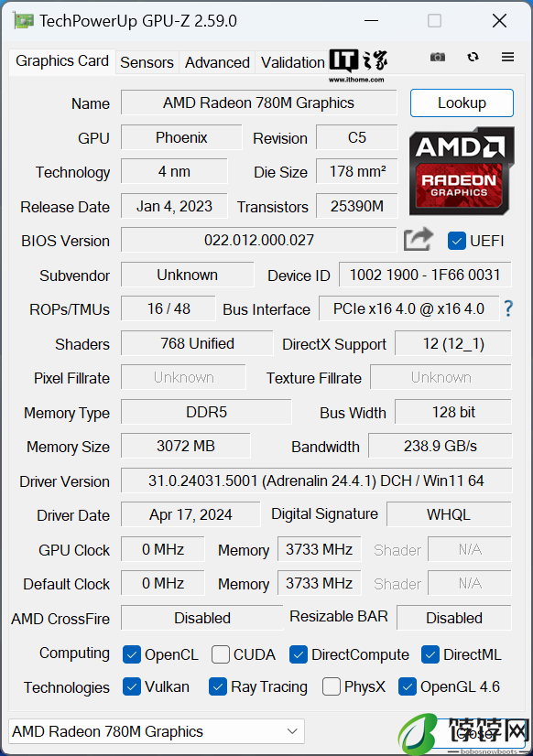Click the Bus Interface question mark
The image size is (533, 756).
[x=508, y=308]
